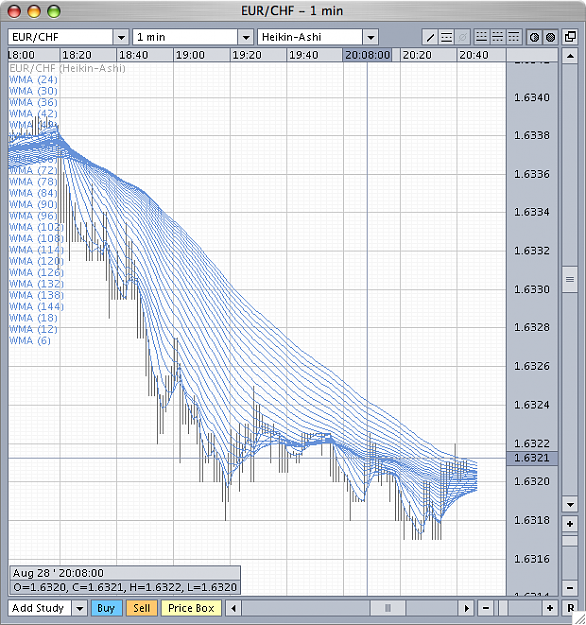
Task: Click the window resize grip corner
Action: (579, 618)
